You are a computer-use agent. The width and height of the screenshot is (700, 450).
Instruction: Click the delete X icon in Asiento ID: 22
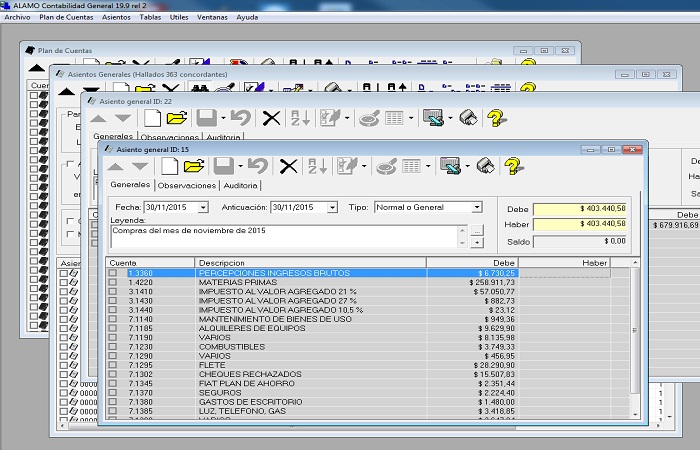point(271,118)
